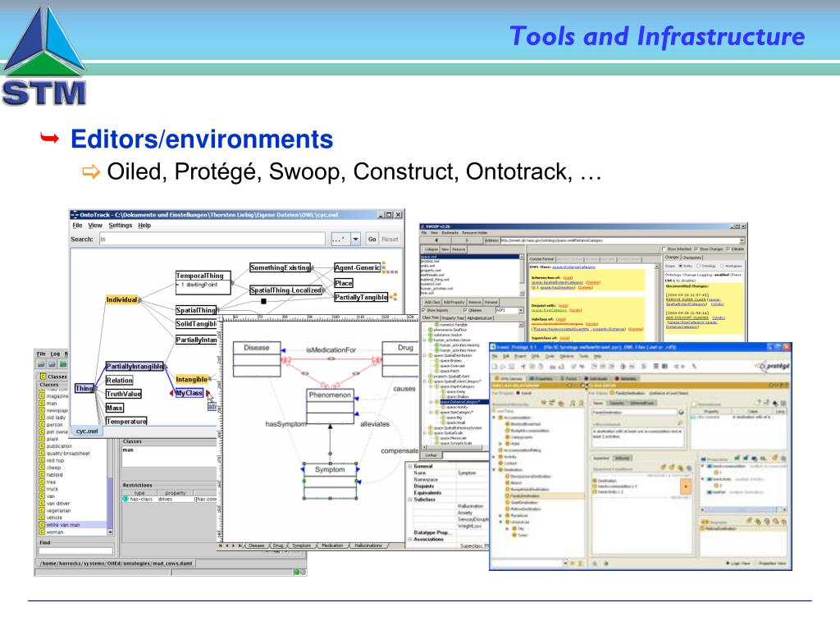The width and height of the screenshot is (840, 630).
Task: Click the OntoTrack Search input field
Action: [212, 239]
